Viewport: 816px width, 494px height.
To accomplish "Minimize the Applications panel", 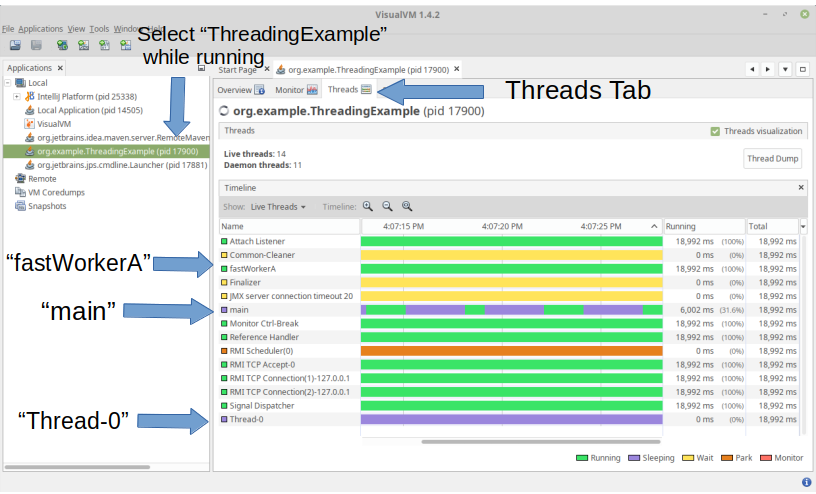I will pos(201,68).
